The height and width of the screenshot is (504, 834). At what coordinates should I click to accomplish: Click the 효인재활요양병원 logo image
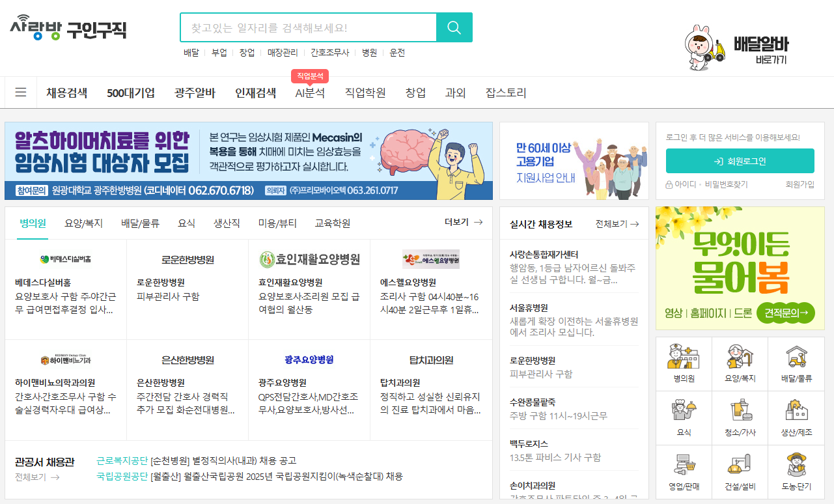coord(309,259)
